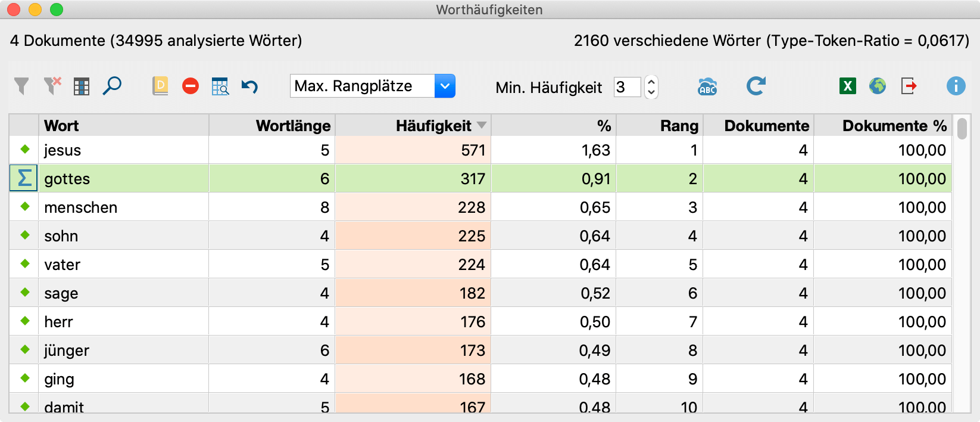Image resolution: width=980 pixels, height=422 pixels.
Task: Click the blue refresh arrow icon
Action: pos(756,86)
